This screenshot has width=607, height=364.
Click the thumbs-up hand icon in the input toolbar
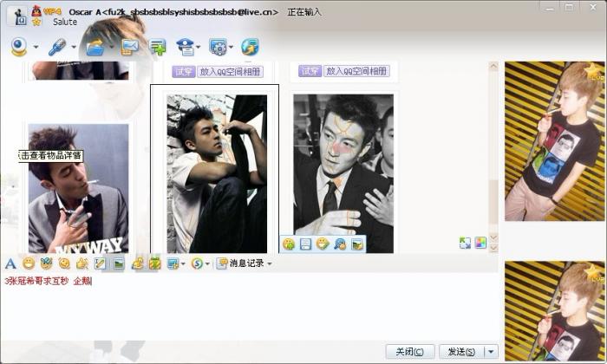coord(82,263)
